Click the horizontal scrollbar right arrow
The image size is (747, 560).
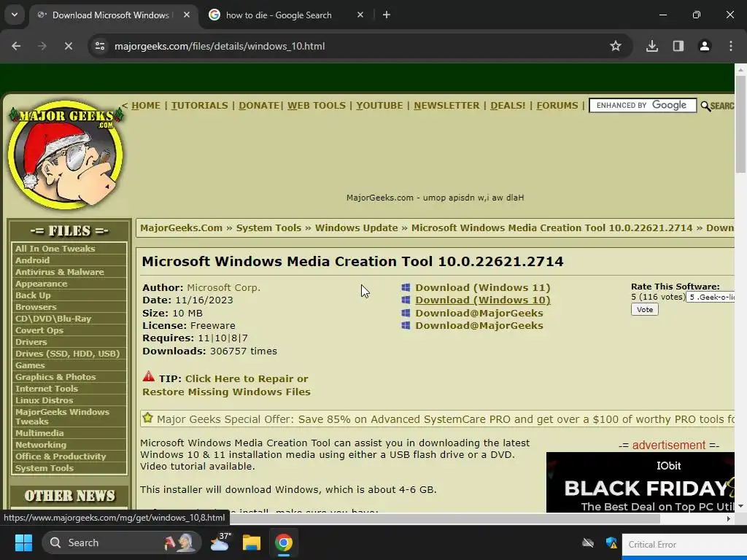pos(729,518)
